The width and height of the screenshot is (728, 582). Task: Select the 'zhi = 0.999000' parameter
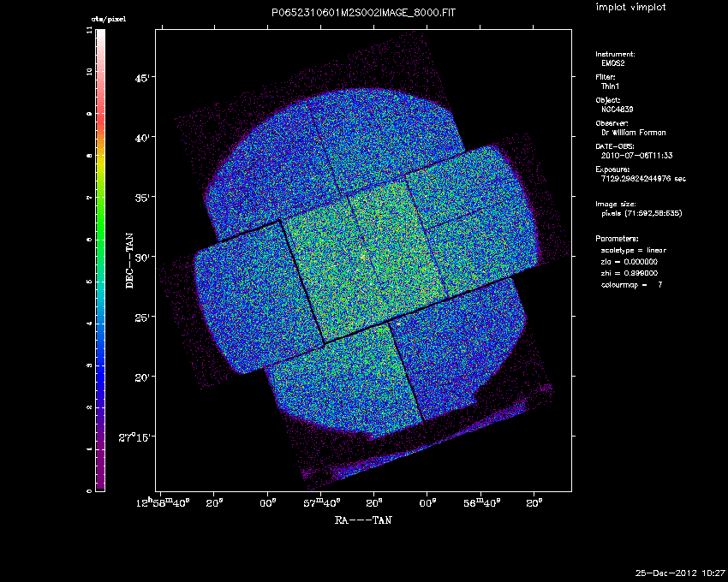pyautogui.click(x=630, y=273)
